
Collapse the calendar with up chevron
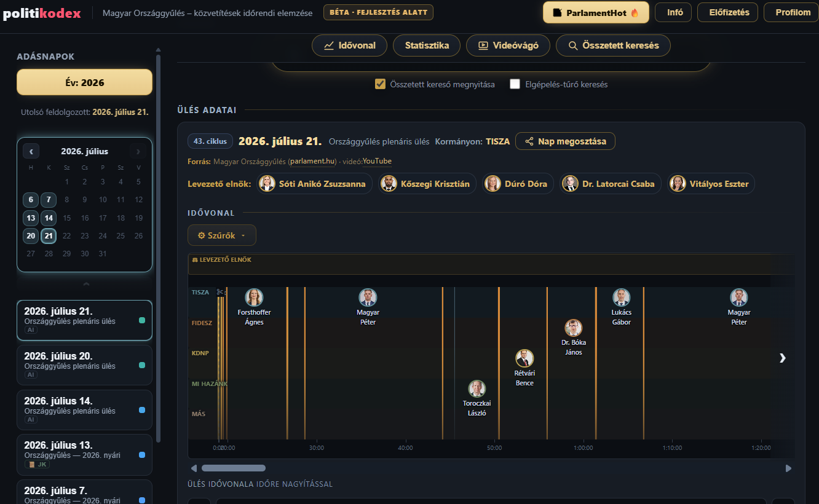pos(86,284)
